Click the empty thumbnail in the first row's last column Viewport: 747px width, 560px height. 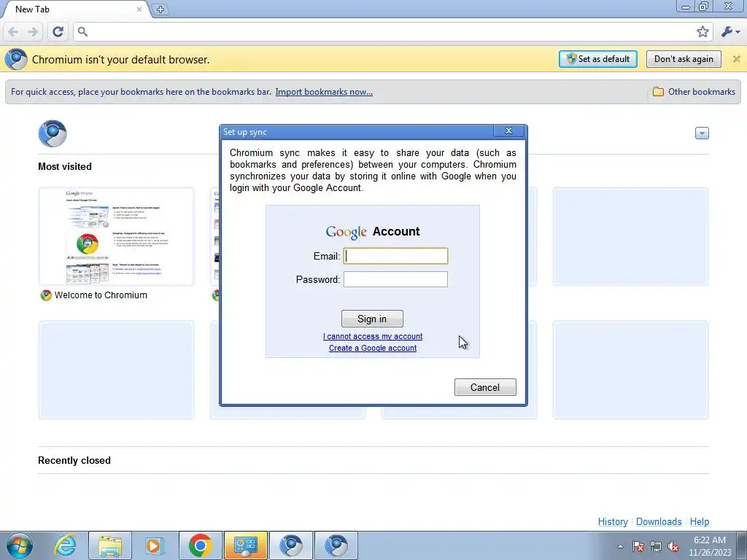[630, 237]
